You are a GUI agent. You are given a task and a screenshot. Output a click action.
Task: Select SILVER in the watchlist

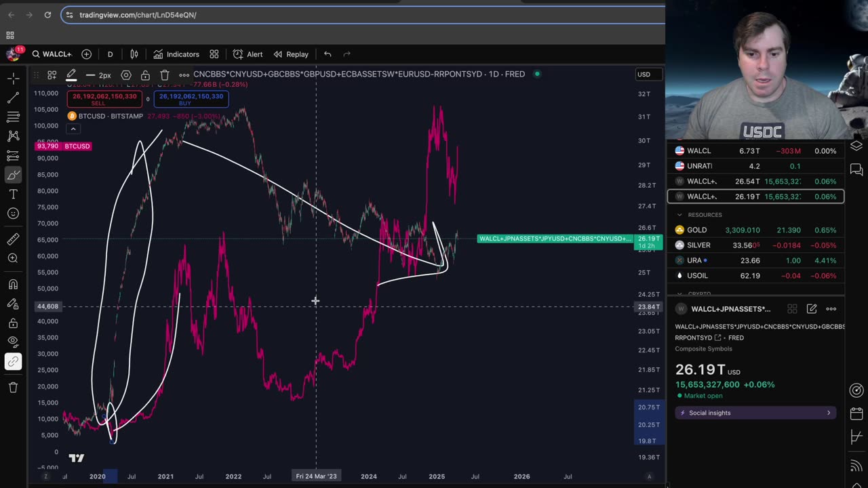(x=755, y=245)
